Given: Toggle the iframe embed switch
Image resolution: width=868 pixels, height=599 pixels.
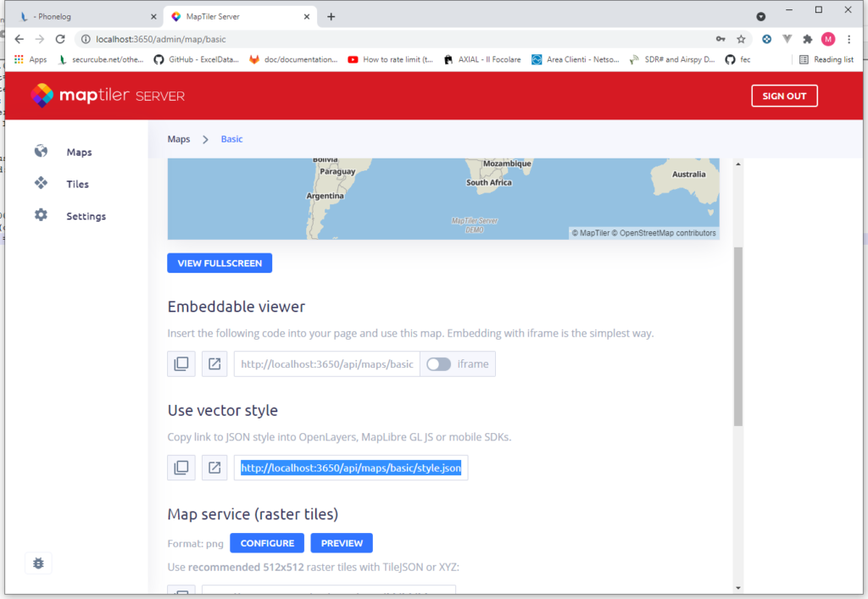Looking at the screenshot, I should click(439, 363).
